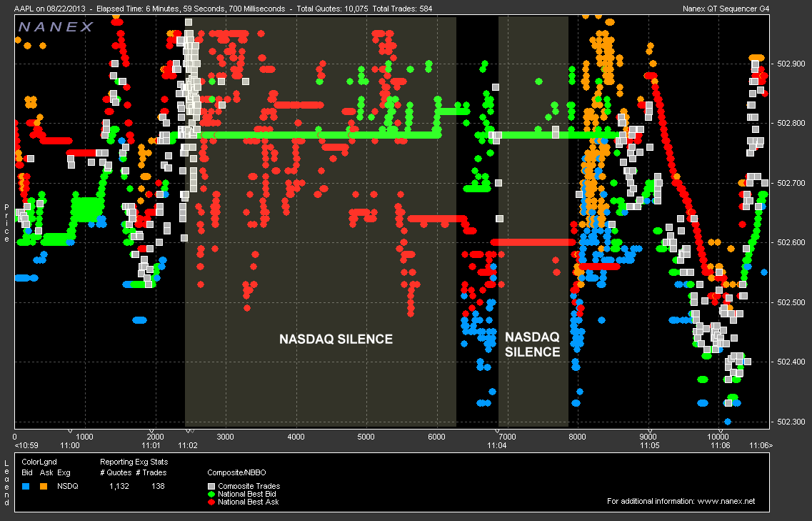Click the 'Reporting Exg Stats' heading
This screenshot has height=521, width=812.
[134, 462]
